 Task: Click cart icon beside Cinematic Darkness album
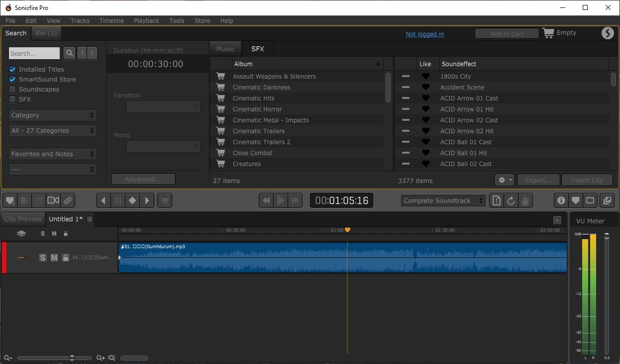(220, 87)
